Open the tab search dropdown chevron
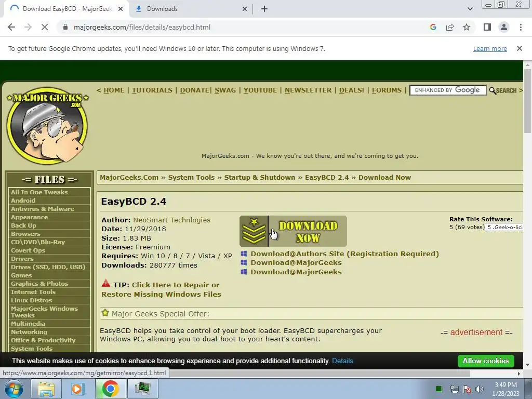The height and width of the screenshot is (399, 532). [470, 9]
